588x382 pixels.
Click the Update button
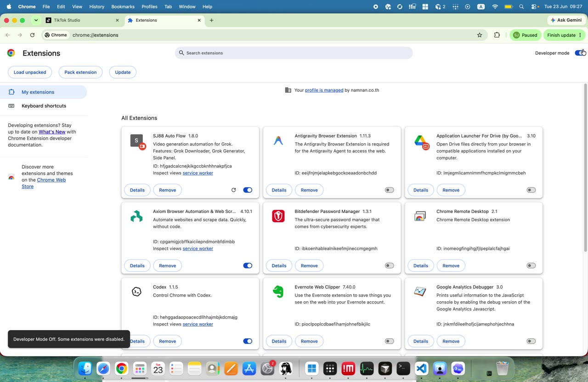pyautogui.click(x=123, y=72)
